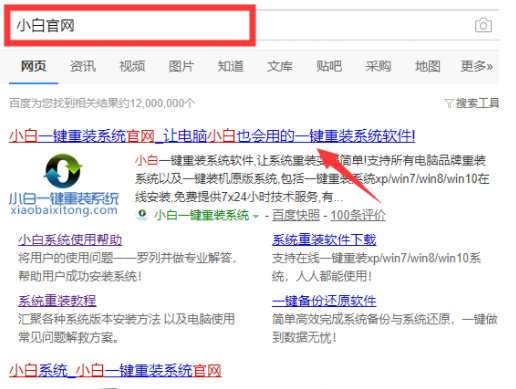Open the 地图 tab
Screen dimensions: 516x389
[x=427, y=66]
